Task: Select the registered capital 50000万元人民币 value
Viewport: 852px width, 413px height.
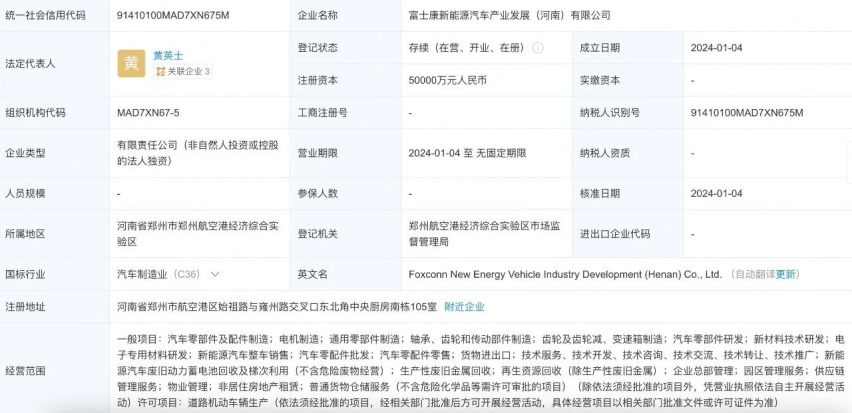Action: pyautogui.click(x=447, y=80)
